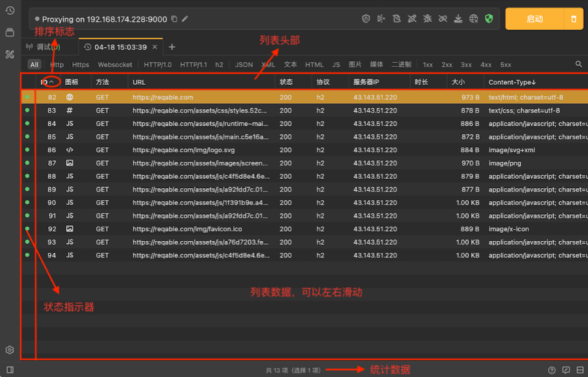588x377 pixels.
Task: Select the 04-18 15:03:39 tab
Action: pyautogui.click(x=120, y=47)
